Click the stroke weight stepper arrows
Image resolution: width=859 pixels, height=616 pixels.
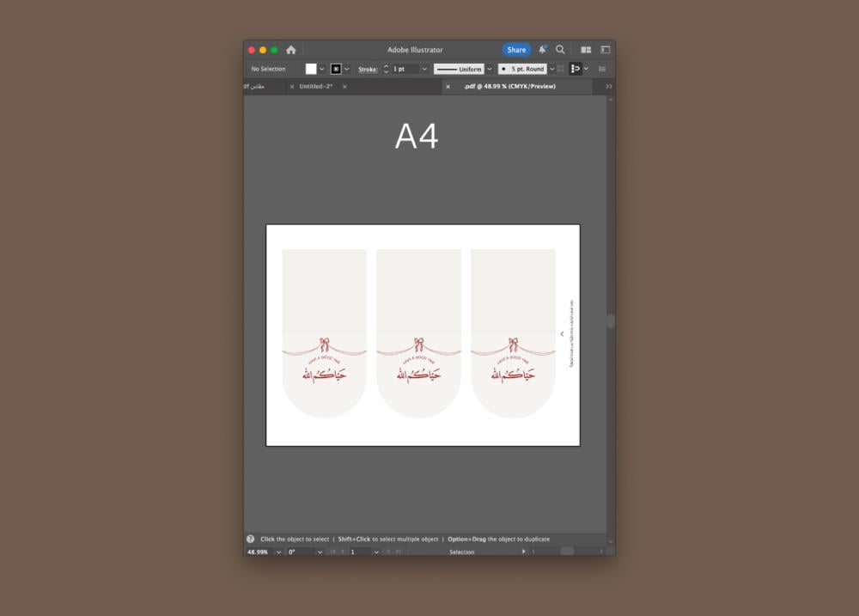click(386, 69)
